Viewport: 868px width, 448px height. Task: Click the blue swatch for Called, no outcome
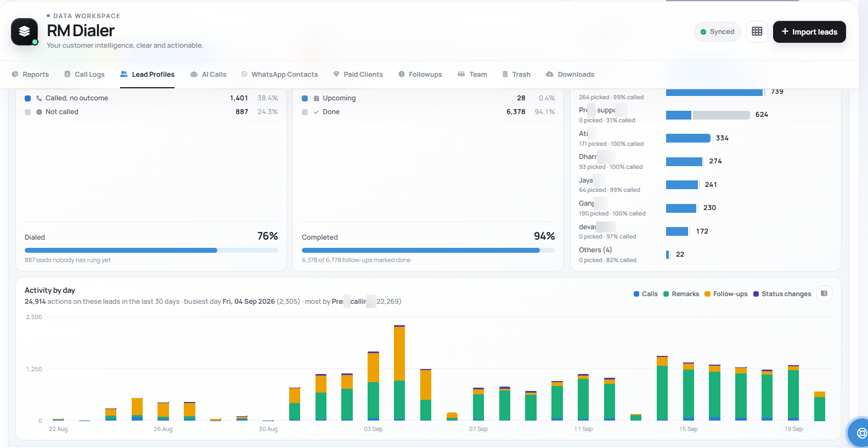coord(27,98)
